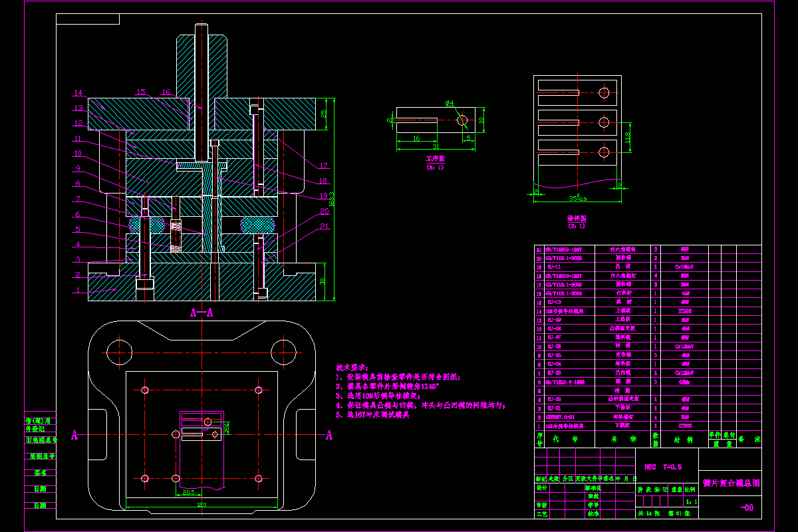
Task: Click the dimension 31 on workpiece drawing
Action: [436, 146]
